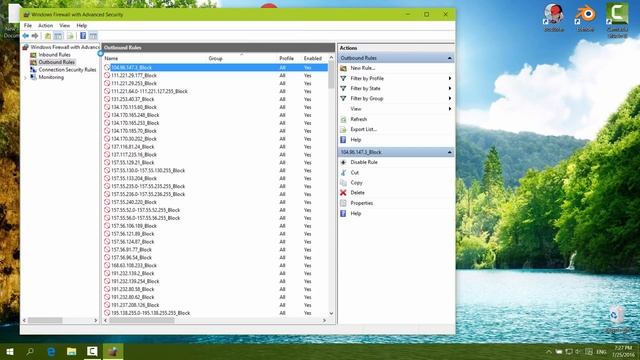Click the New Rule icon in Actions pane

[343, 68]
